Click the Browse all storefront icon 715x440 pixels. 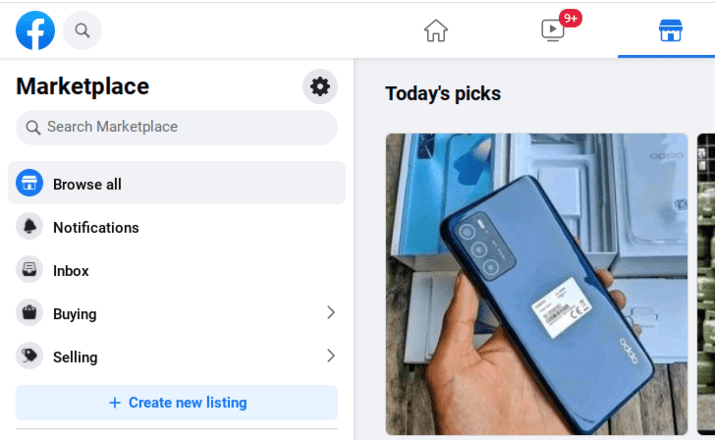pos(30,183)
